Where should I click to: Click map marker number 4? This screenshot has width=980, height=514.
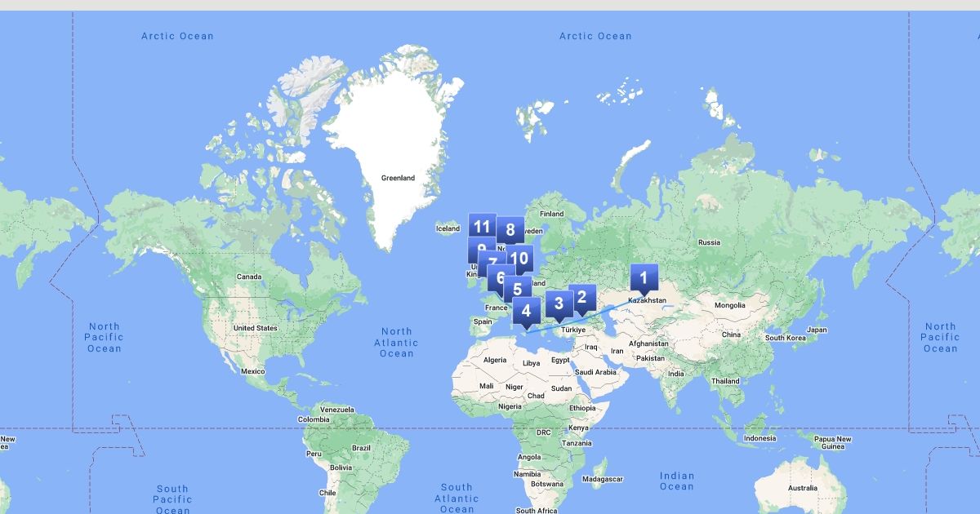tap(527, 311)
